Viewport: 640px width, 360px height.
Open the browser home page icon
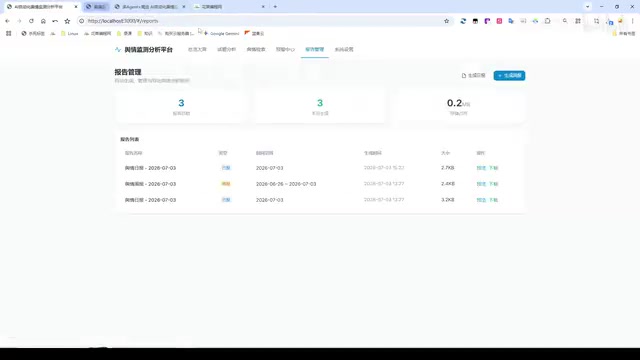tap(43, 21)
